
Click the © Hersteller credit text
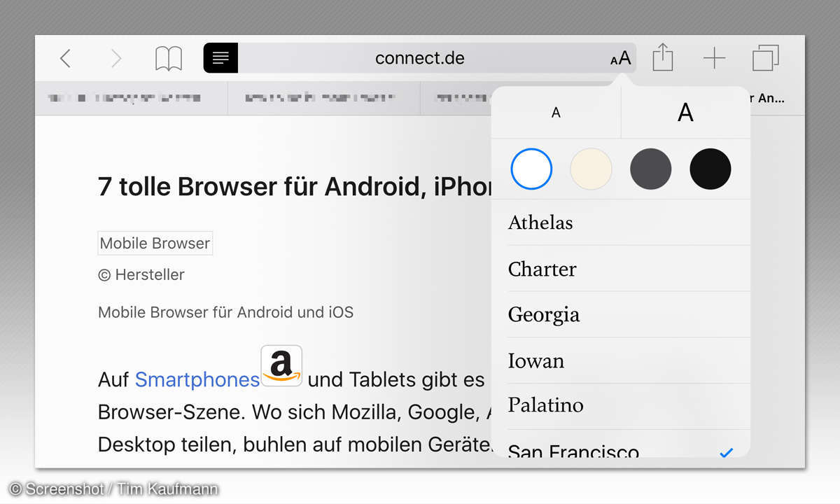click(x=141, y=274)
